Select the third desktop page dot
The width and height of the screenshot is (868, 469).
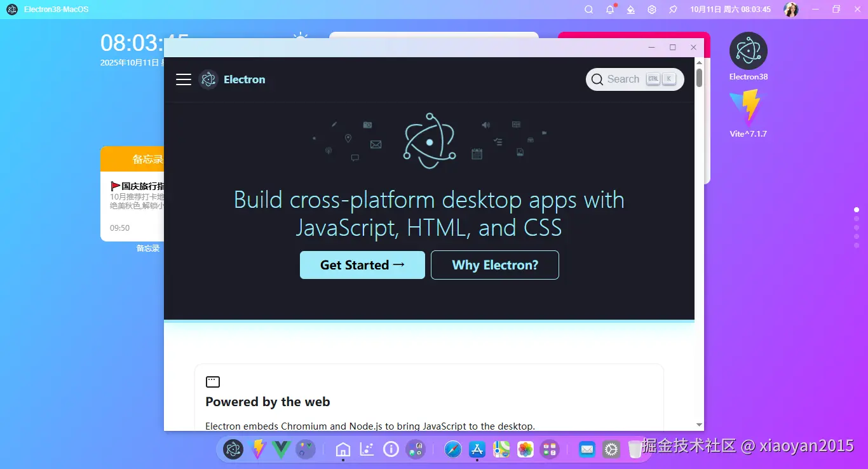point(857,228)
